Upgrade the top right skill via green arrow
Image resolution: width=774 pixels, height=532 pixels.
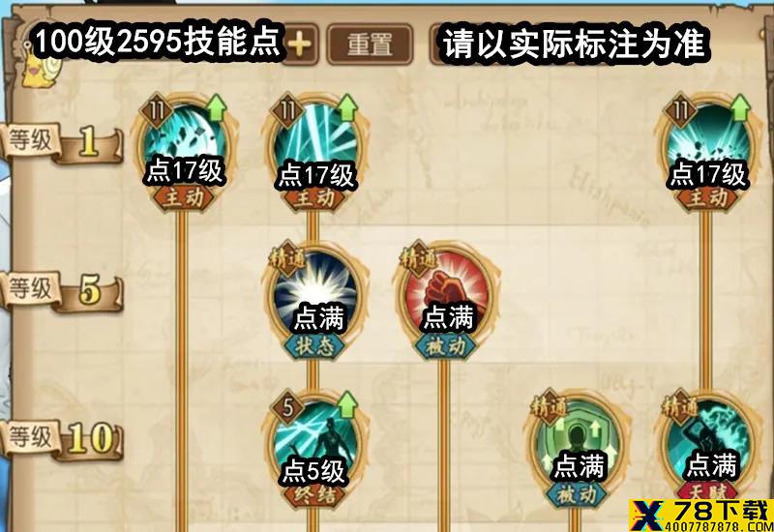point(739,108)
